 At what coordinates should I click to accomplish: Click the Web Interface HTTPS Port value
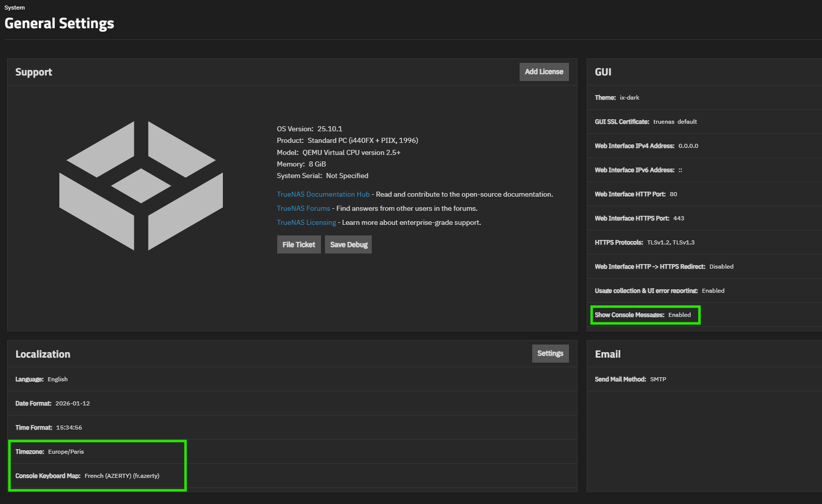tap(679, 218)
